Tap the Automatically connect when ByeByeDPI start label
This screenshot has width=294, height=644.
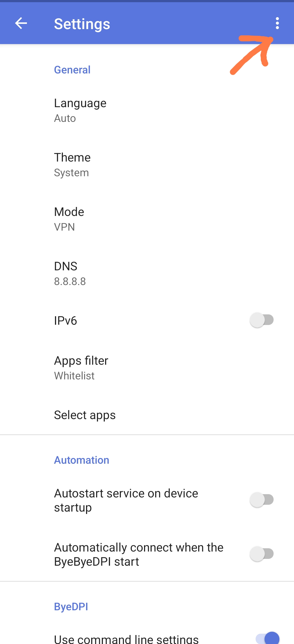click(139, 554)
